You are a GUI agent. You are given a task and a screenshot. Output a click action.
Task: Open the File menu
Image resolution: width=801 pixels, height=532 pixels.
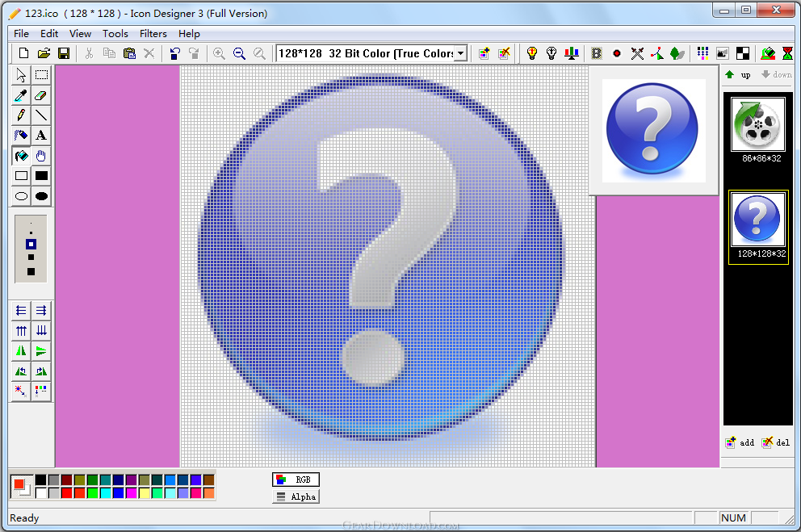tap(22, 34)
